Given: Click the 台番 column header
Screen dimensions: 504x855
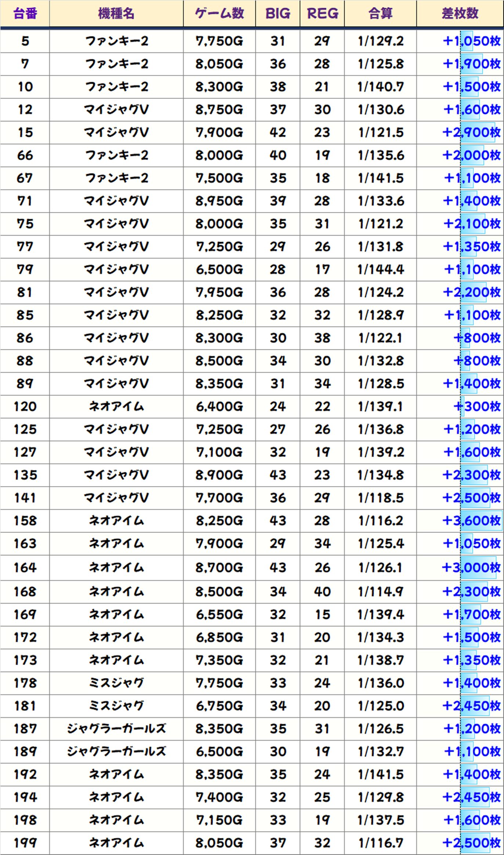Looking at the screenshot, I should click(25, 14).
